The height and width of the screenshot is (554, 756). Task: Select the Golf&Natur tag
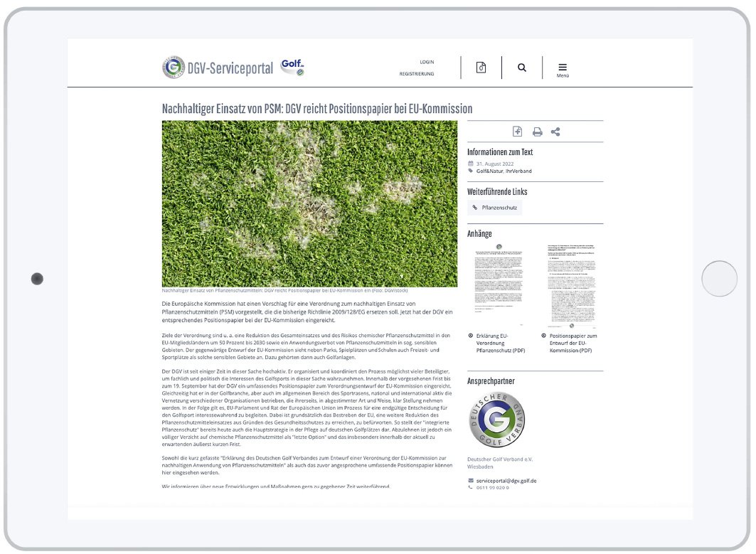[489, 171]
